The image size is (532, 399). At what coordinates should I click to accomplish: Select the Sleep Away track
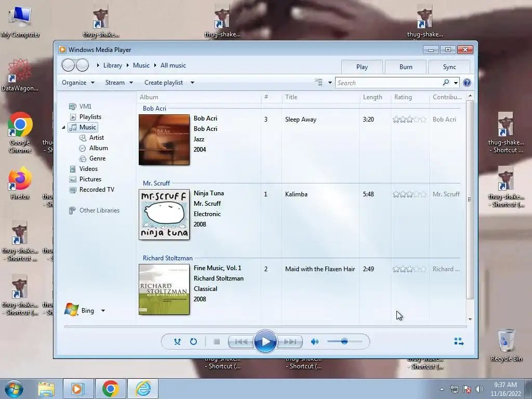coord(301,119)
